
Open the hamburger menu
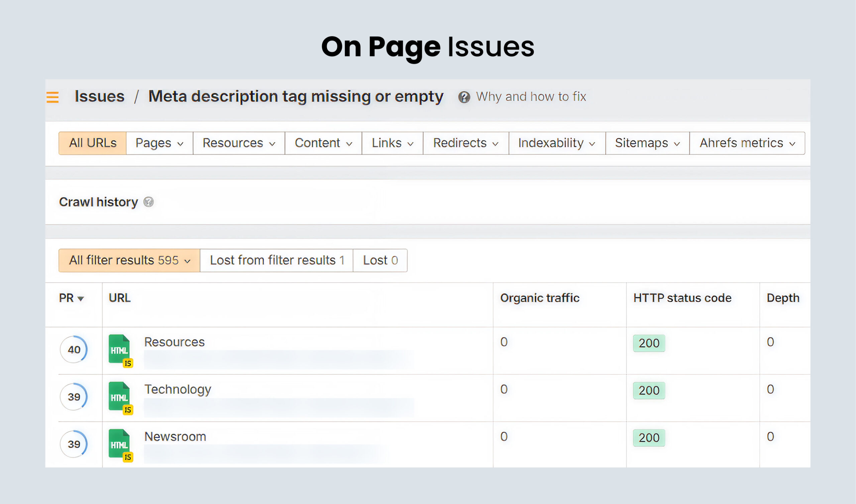click(x=53, y=98)
